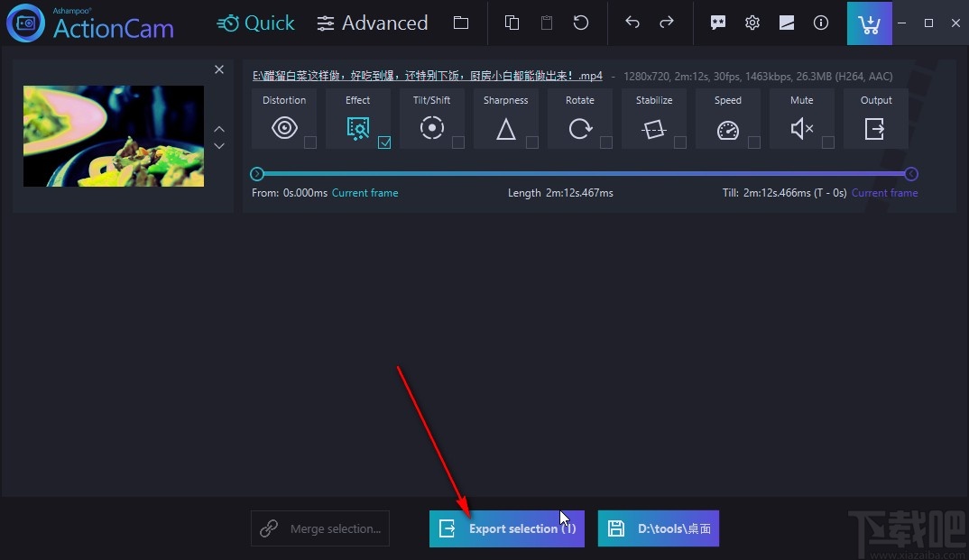Open the Stabilize tool

654,129
